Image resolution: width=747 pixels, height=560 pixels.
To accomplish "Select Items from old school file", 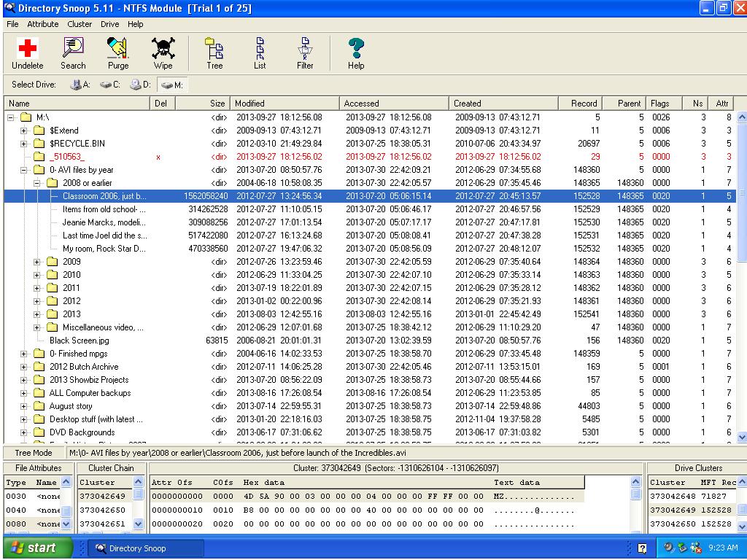I will coord(370,209).
